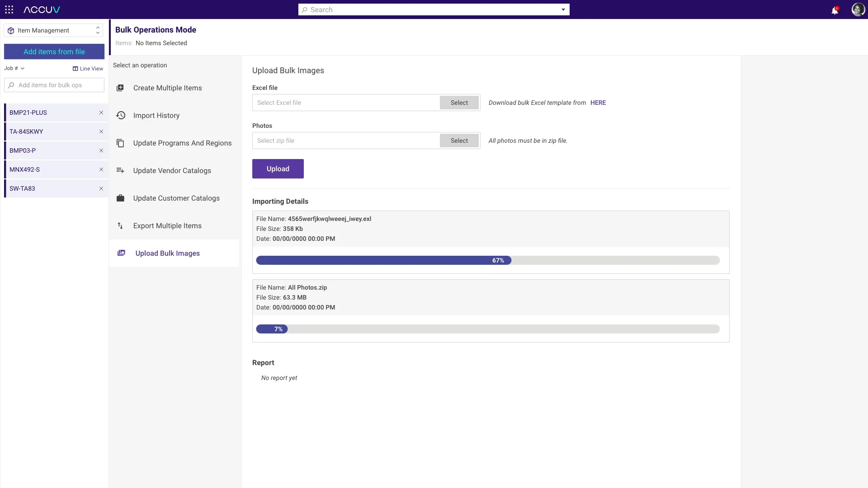This screenshot has width=868, height=488.
Task: Select Update Customer Catalogs operation
Action: coord(174,198)
